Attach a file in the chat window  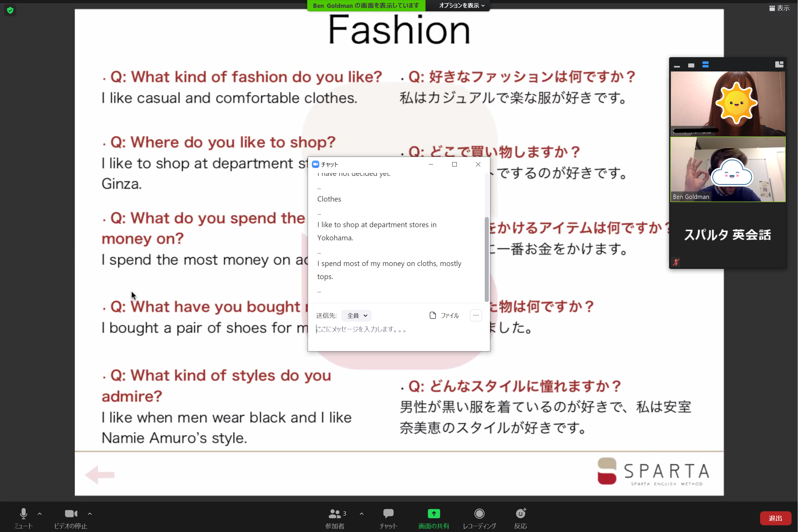[x=444, y=315]
